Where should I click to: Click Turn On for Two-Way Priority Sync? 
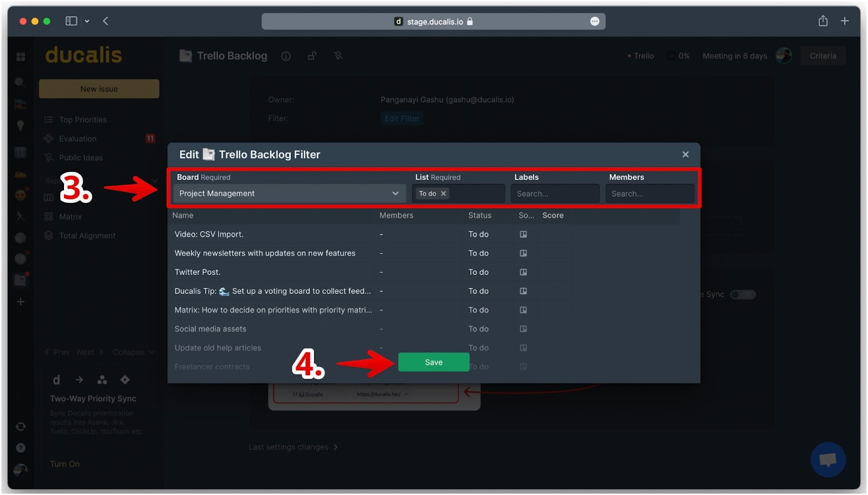click(x=65, y=464)
